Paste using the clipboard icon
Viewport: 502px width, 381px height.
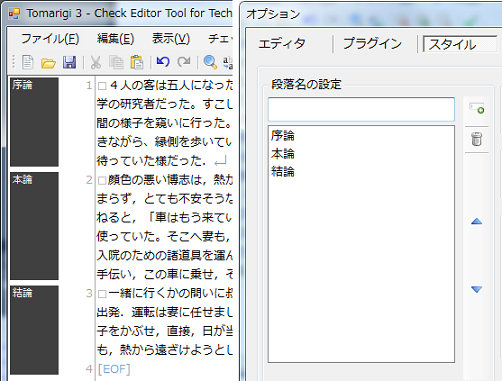pos(137,62)
